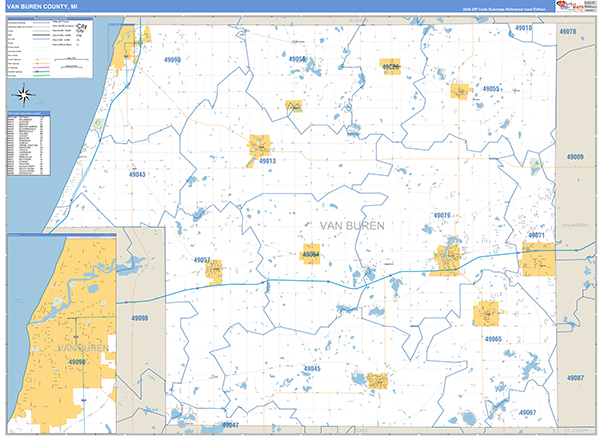This screenshot has height=436, width=600.
Task: Click the MarketMaps logo in the header
Action: pos(570,6)
